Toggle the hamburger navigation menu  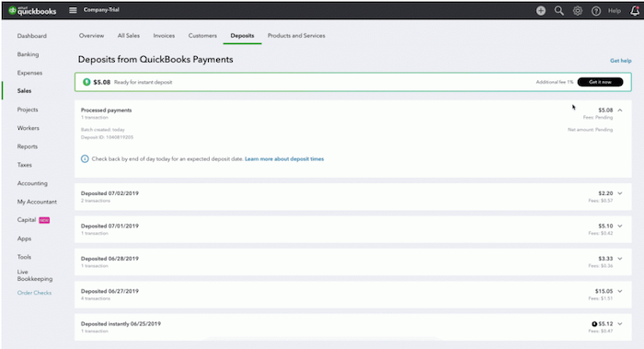[x=73, y=10]
